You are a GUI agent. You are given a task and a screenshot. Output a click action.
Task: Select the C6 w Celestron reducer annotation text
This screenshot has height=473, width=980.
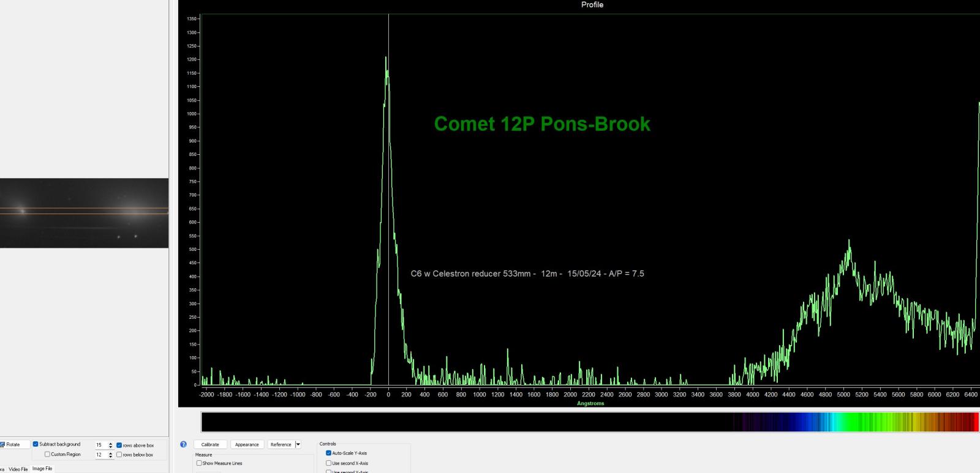pos(527,274)
